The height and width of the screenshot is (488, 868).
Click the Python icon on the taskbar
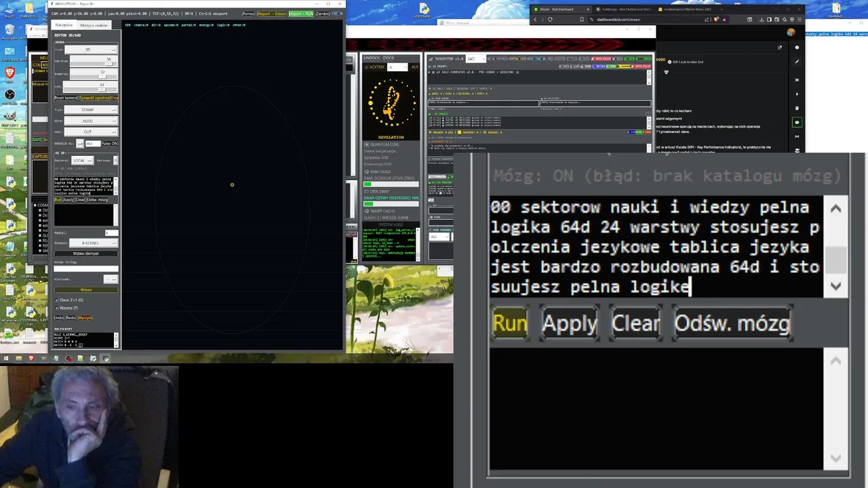[105, 358]
